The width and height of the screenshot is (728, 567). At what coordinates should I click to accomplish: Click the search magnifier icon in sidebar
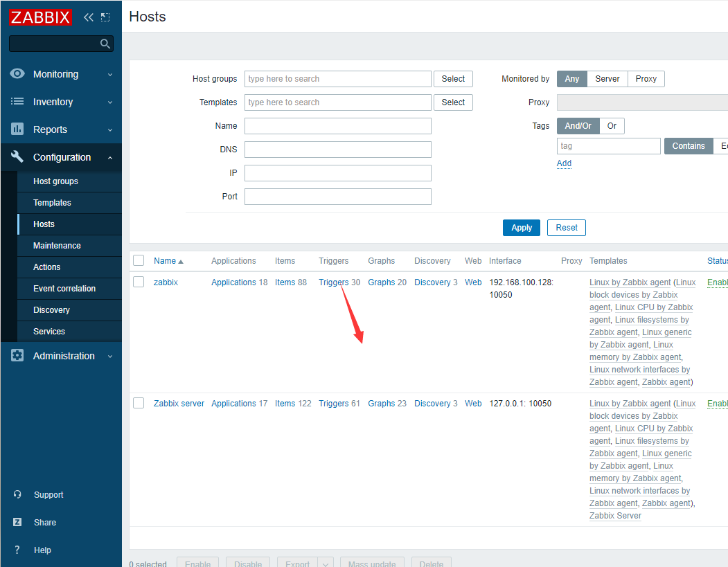point(105,44)
